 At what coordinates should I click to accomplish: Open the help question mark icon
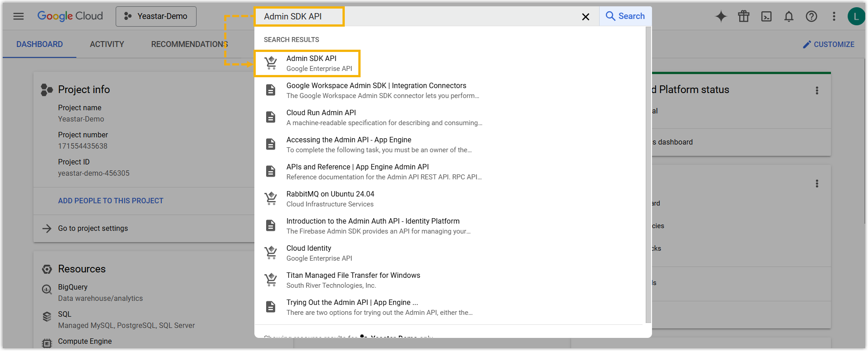(x=812, y=16)
